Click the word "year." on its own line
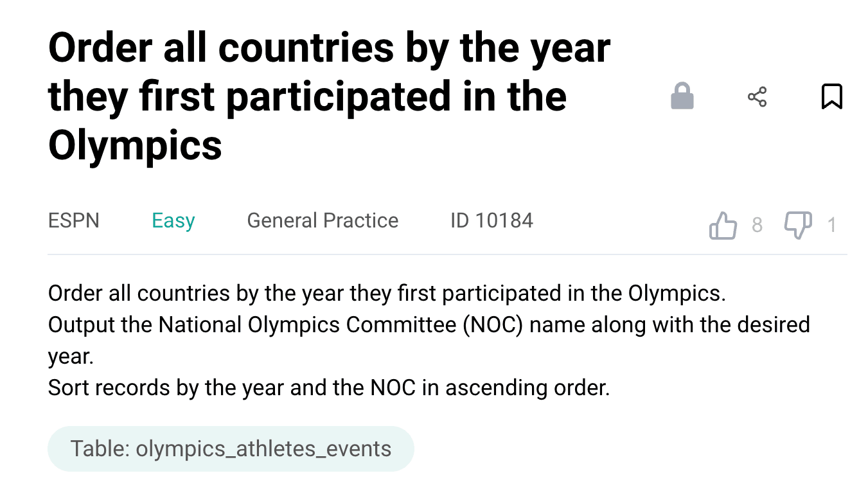 71,357
